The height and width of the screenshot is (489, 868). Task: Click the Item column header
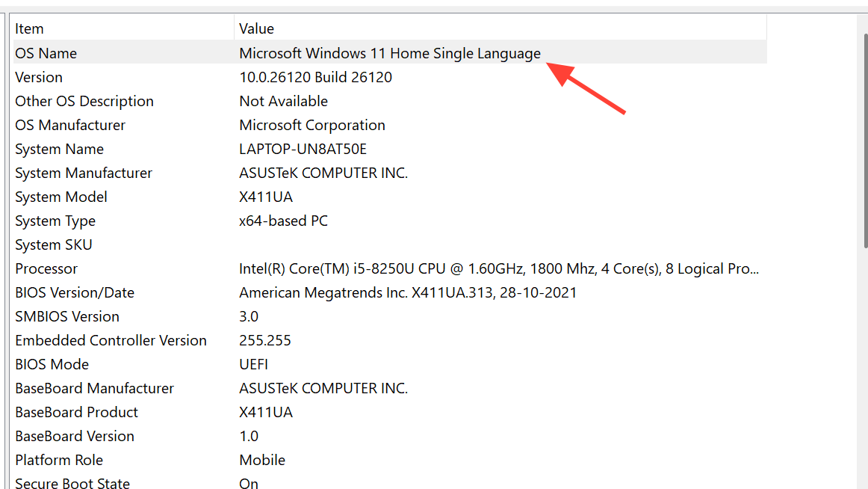point(30,29)
